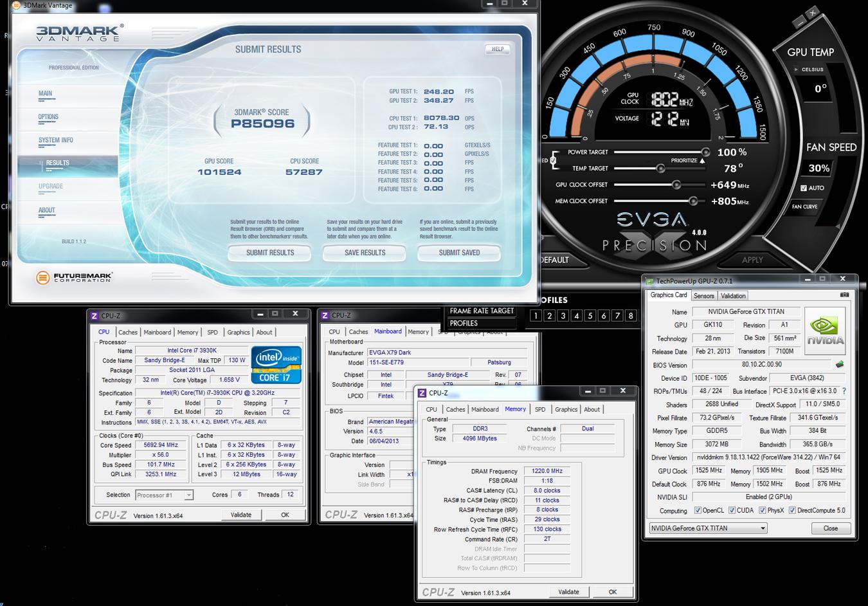Click the Save Results button in 3DMark
The image size is (868, 606).
pyautogui.click(x=365, y=253)
